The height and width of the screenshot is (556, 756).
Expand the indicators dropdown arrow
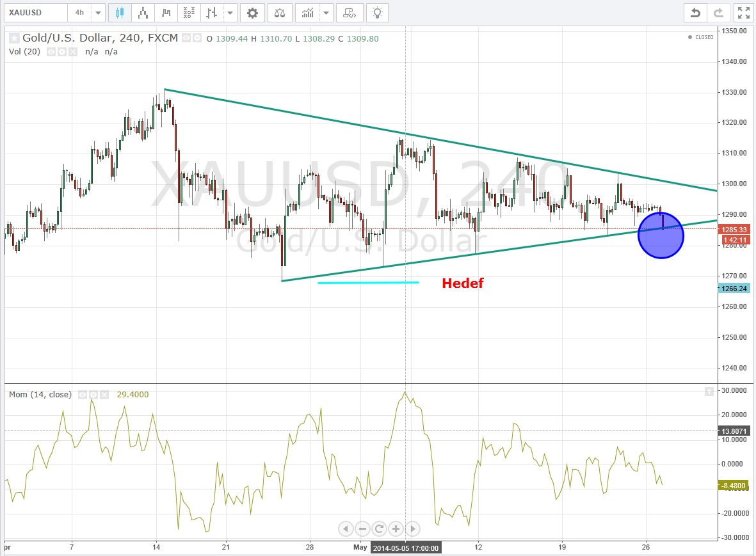tap(327, 13)
